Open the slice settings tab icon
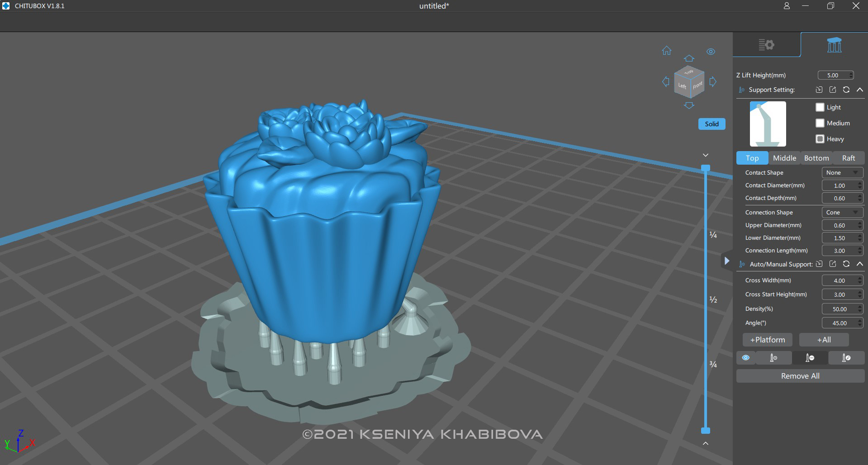Viewport: 868px width, 465px height. pos(766,45)
